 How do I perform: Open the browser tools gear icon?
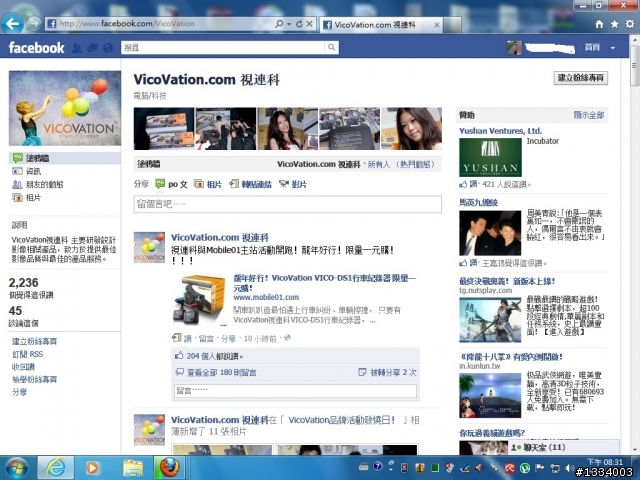pyautogui.click(x=630, y=24)
